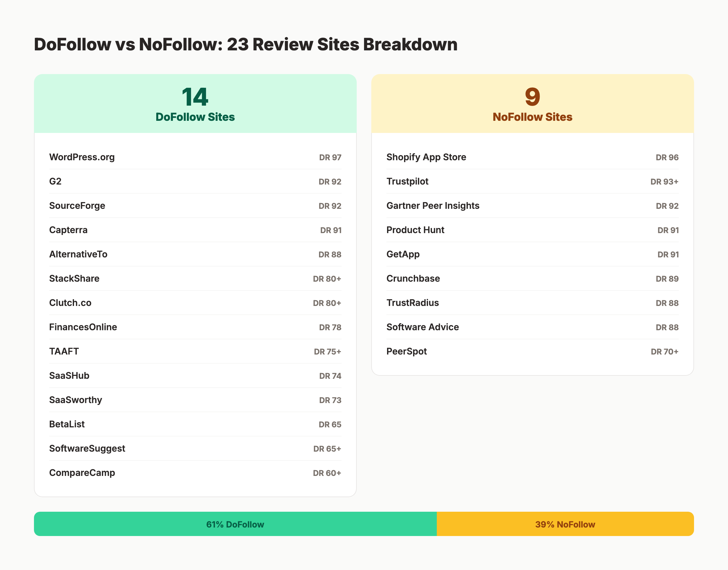Open the Gartner Peer Insights row
728x570 pixels.
point(433,205)
